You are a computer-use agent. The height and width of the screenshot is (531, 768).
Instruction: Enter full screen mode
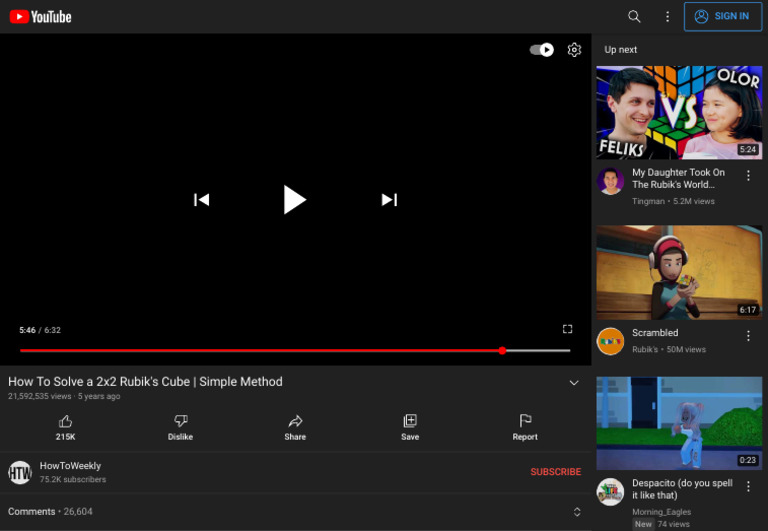point(567,329)
